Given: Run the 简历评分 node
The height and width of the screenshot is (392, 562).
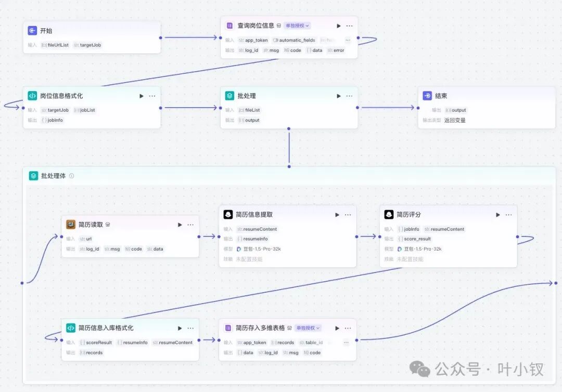Looking at the screenshot, I should [x=498, y=215].
